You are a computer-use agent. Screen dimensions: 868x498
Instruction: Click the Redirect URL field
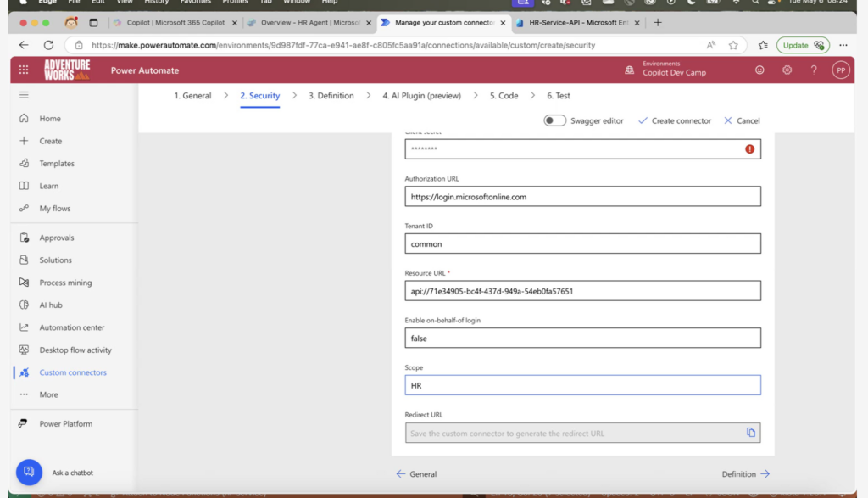pyautogui.click(x=582, y=433)
